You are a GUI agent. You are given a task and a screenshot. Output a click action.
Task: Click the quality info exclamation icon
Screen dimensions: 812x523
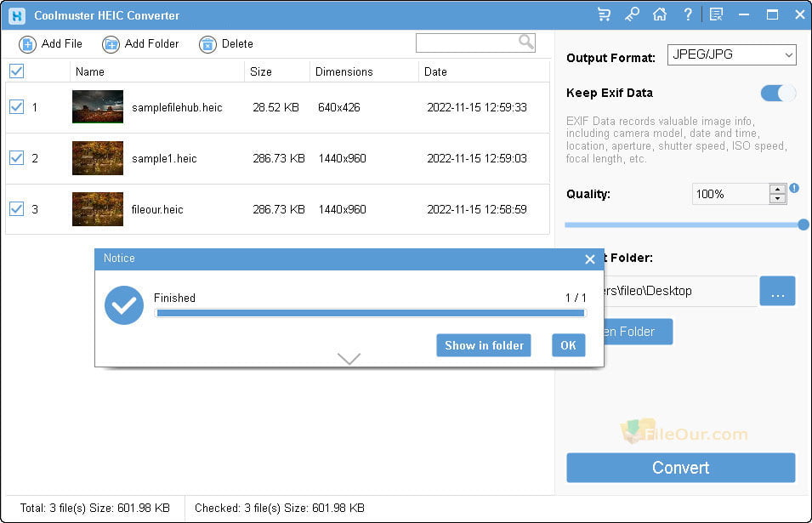click(794, 188)
